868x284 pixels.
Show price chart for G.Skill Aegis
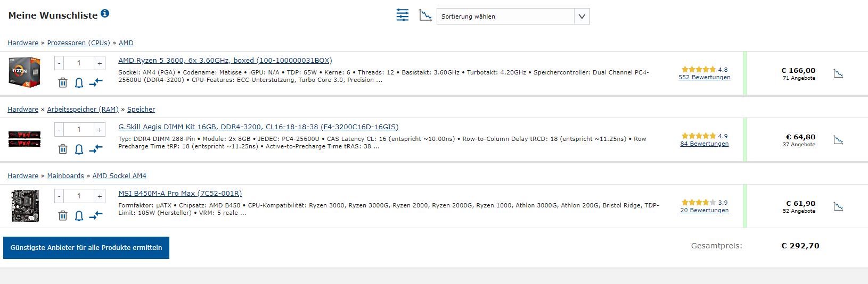click(839, 140)
